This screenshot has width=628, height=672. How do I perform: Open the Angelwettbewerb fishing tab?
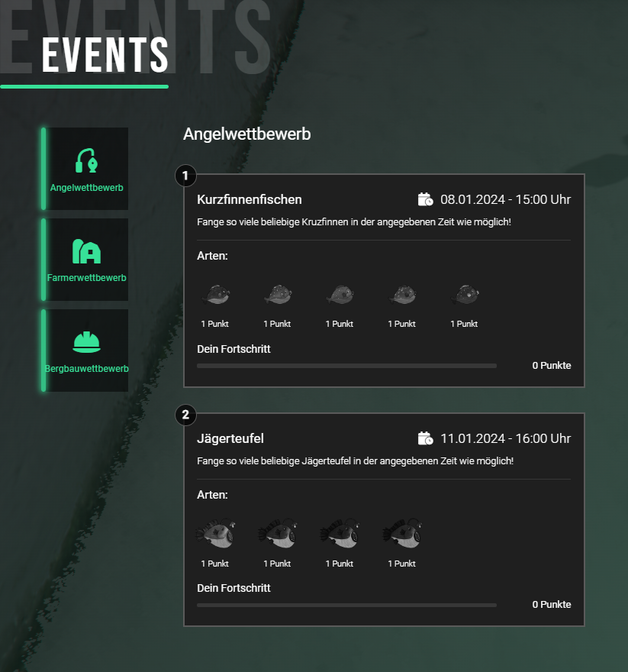click(86, 169)
